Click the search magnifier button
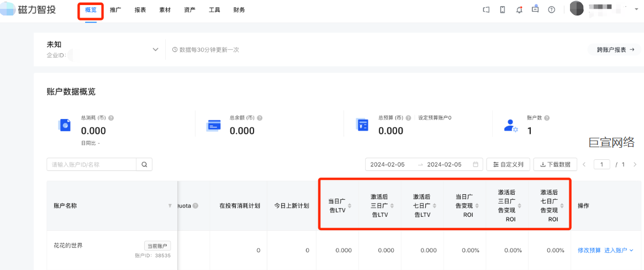The image size is (644, 270). (x=144, y=165)
